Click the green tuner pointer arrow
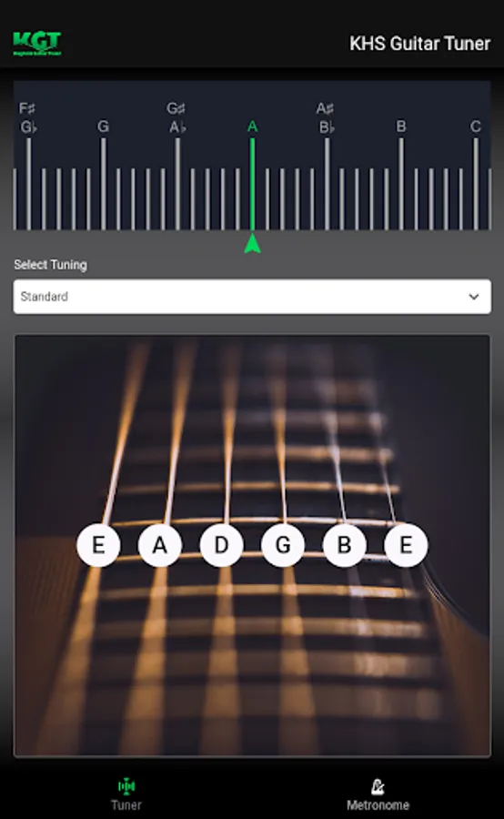504x819 pixels. coord(252,244)
